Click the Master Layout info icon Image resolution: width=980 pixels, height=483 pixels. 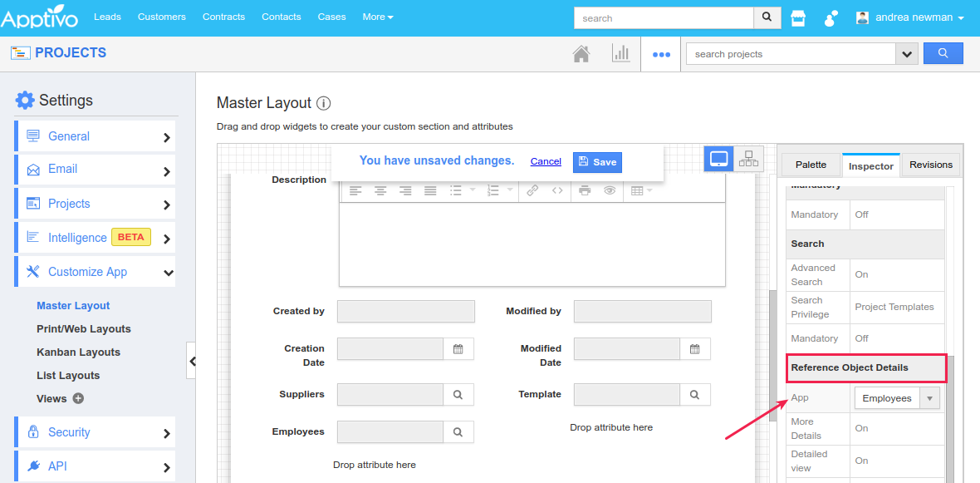324,104
